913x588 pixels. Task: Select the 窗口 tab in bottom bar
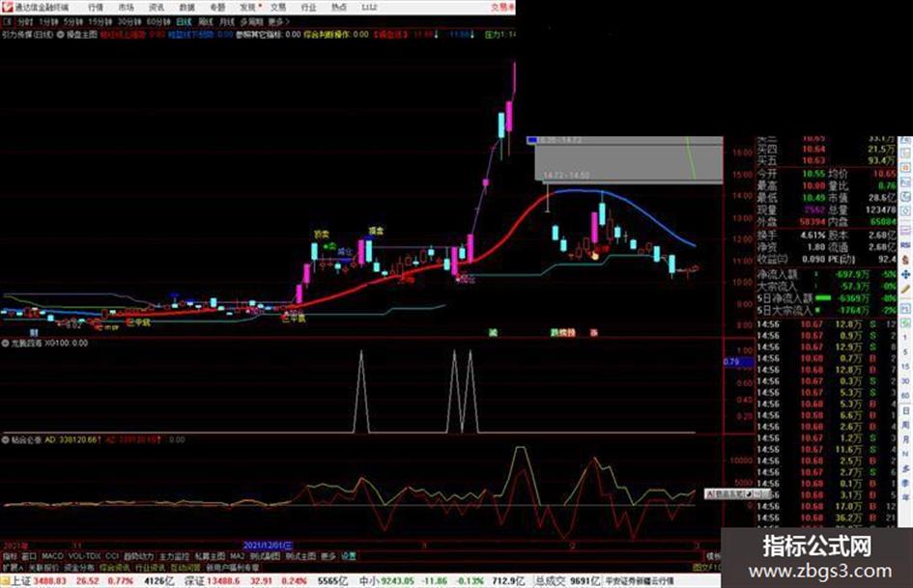point(29,556)
